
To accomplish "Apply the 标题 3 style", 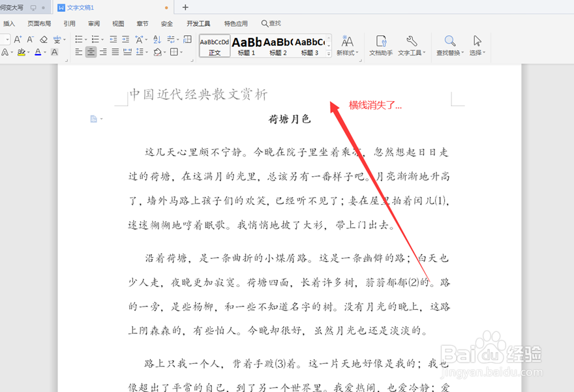I will click(x=310, y=46).
